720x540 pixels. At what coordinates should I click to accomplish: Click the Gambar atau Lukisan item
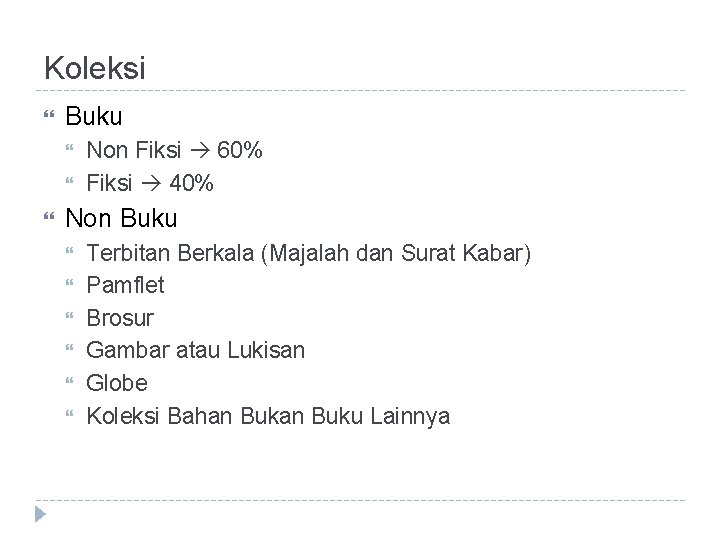[x=196, y=350]
